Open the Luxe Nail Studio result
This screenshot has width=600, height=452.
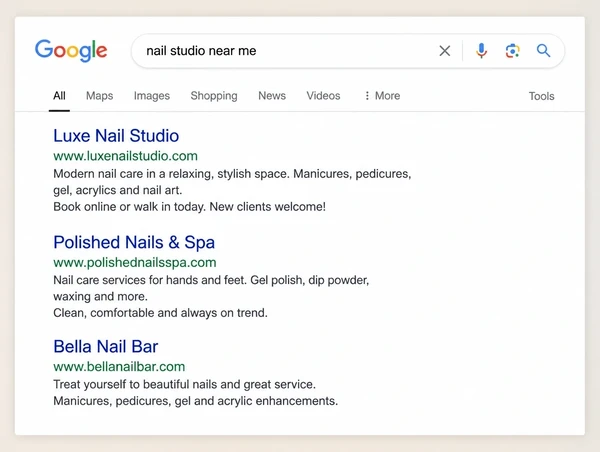point(116,136)
